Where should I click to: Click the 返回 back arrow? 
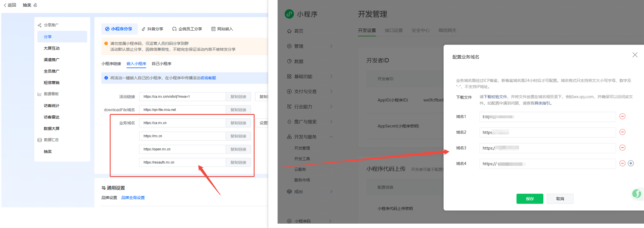click(10, 5)
